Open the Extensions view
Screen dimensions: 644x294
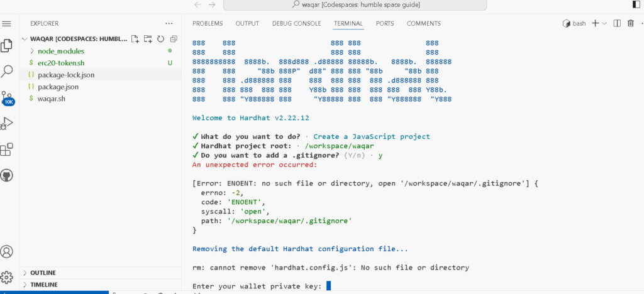click(x=6, y=150)
